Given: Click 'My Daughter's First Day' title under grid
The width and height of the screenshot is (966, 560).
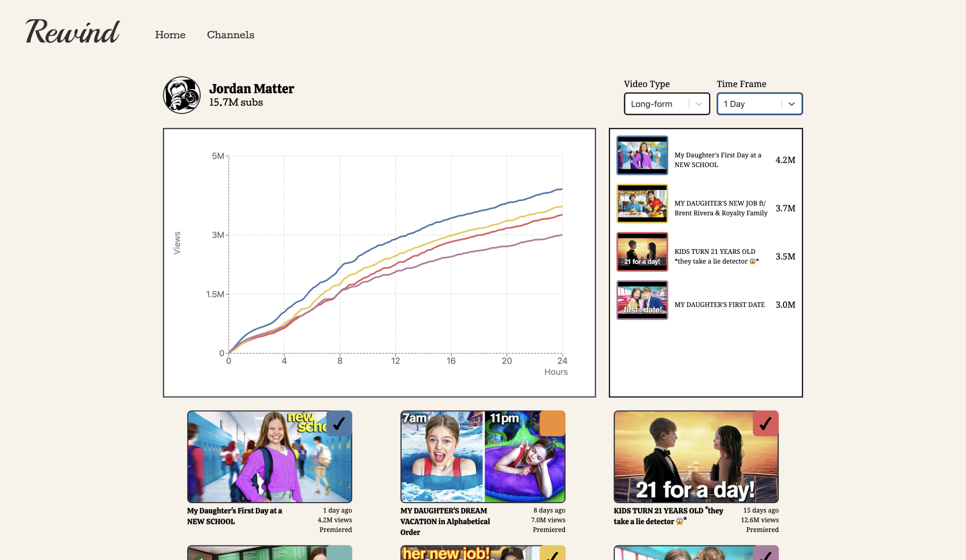Looking at the screenshot, I should (234, 516).
